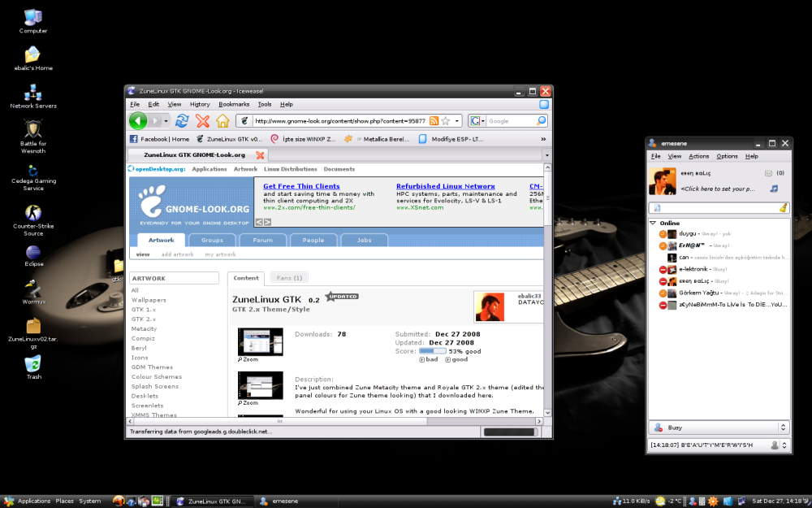Subscribe via the RSS feed icon in the address bar
The image size is (812, 508).
[x=434, y=121]
